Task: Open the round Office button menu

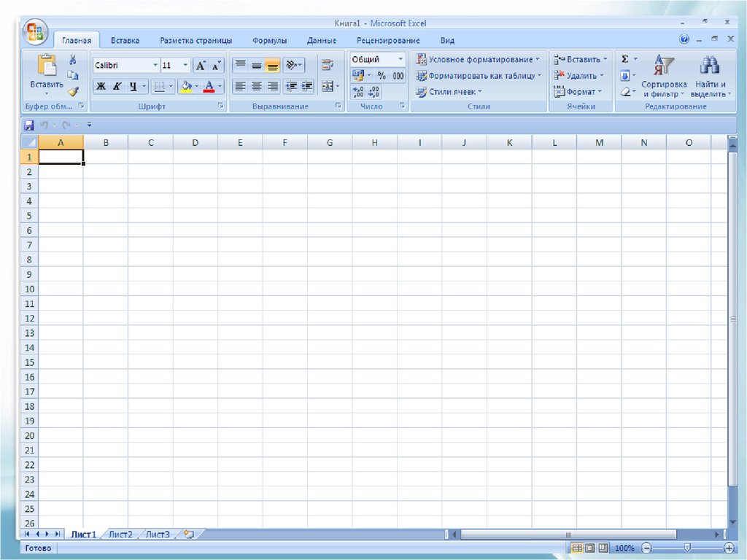Action: [x=35, y=32]
